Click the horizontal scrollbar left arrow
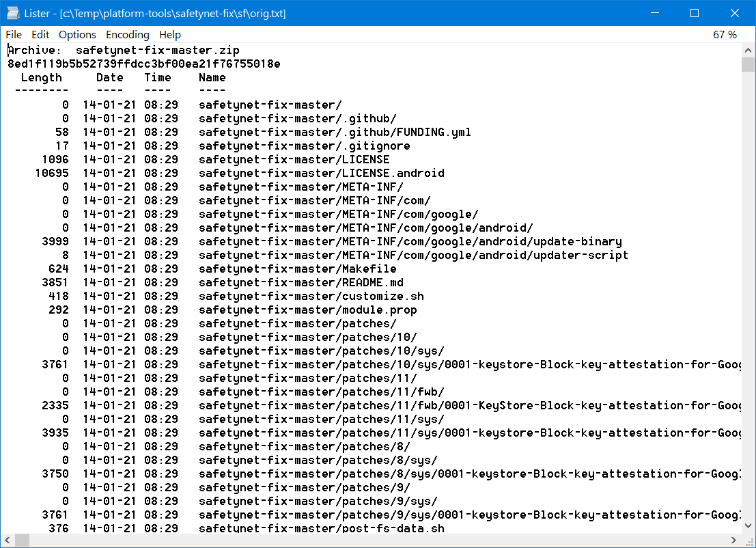The width and height of the screenshot is (756, 548). pyautogui.click(x=8, y=540)
